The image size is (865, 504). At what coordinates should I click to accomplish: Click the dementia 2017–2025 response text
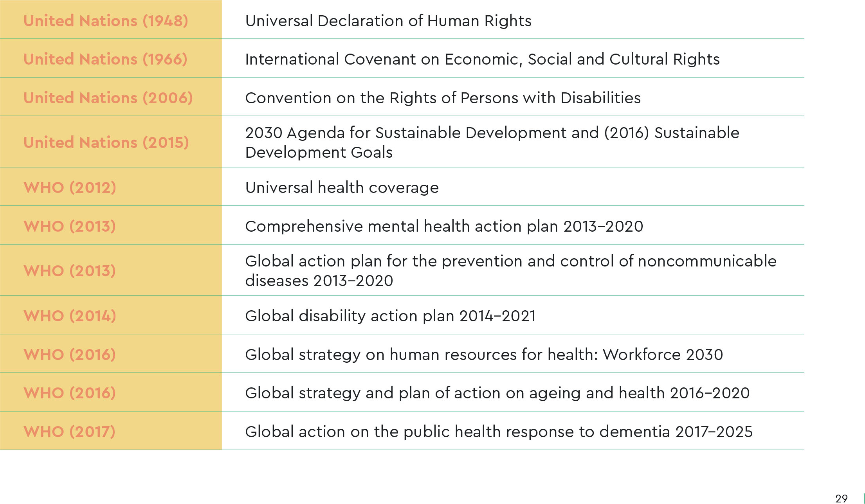499,432
